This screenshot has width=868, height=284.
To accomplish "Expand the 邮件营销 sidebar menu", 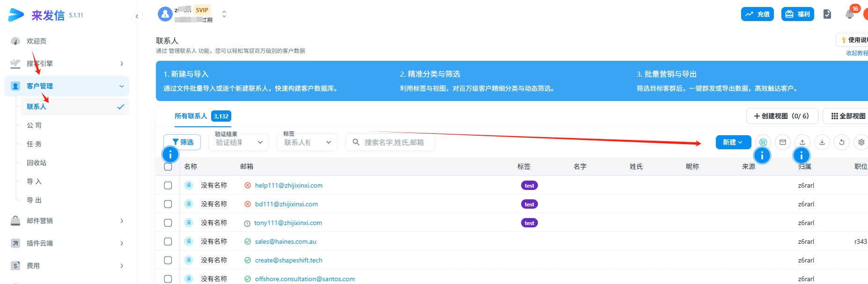I will pyautogui.click(x=68, y=221).
